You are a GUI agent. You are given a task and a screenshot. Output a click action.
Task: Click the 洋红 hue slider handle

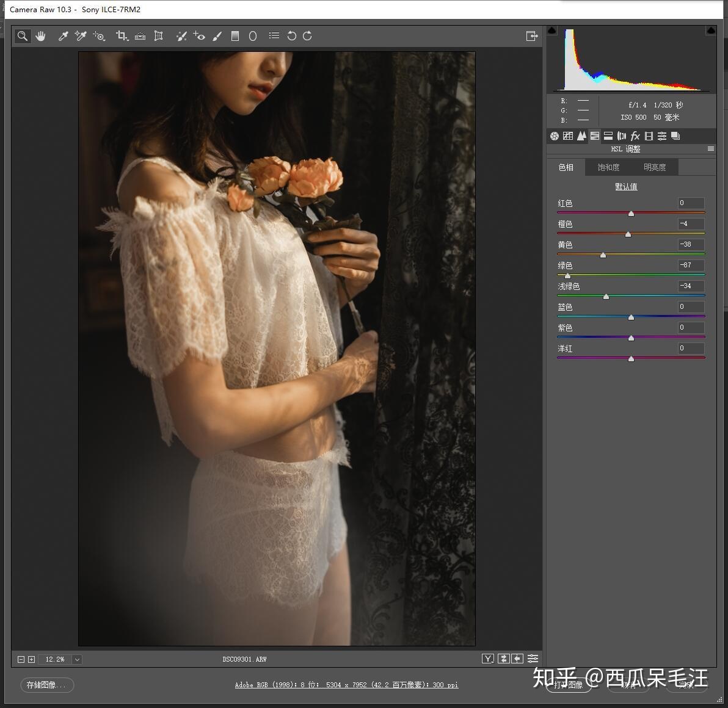(x=631, y=359)
